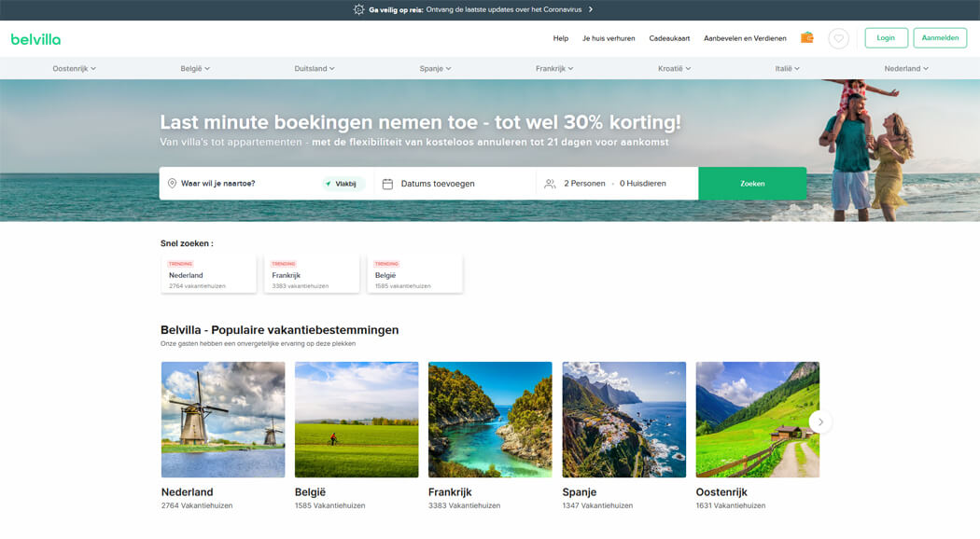
Task: Click the arrow at end of Coronavirus banner
Action: [x=591, y=9]
